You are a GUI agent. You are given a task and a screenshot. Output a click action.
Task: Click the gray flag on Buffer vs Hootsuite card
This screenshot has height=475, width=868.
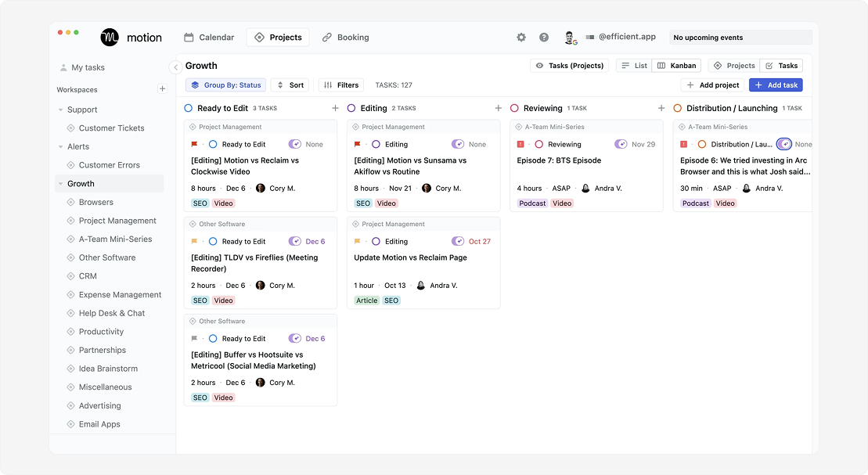click(194, 338)
